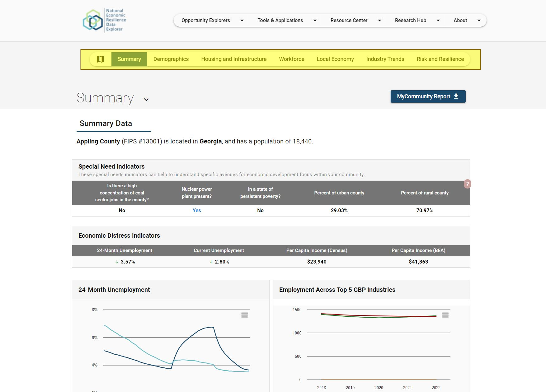The image size is (546, 392).
Task: Download the MyCommunity Report
Action: (428, 96)
